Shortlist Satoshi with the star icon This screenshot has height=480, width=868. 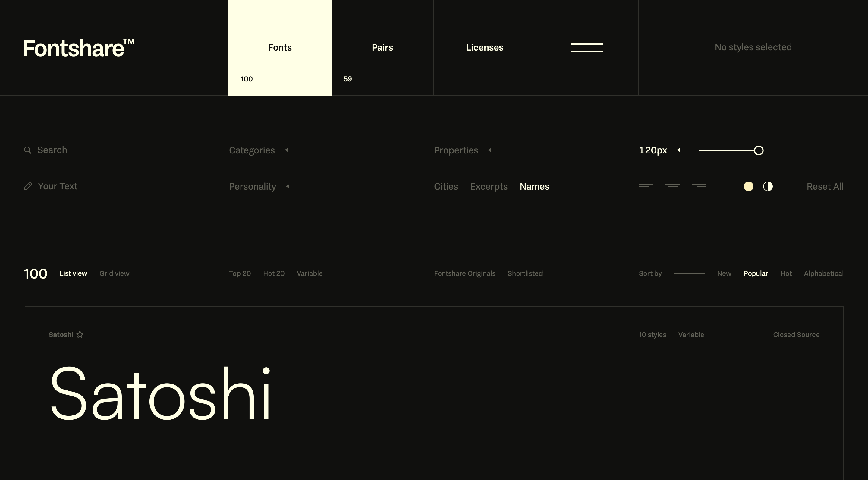[80, 334]
